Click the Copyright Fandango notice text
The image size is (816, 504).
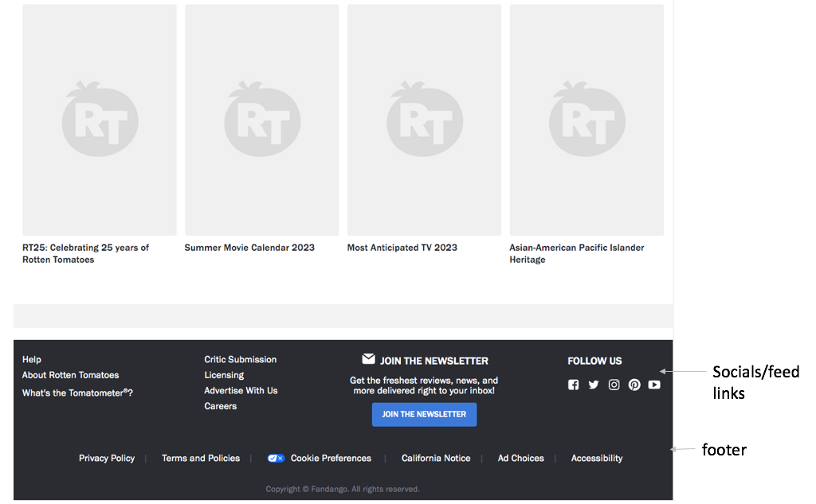pyautogui.click(x=343, y=489)
